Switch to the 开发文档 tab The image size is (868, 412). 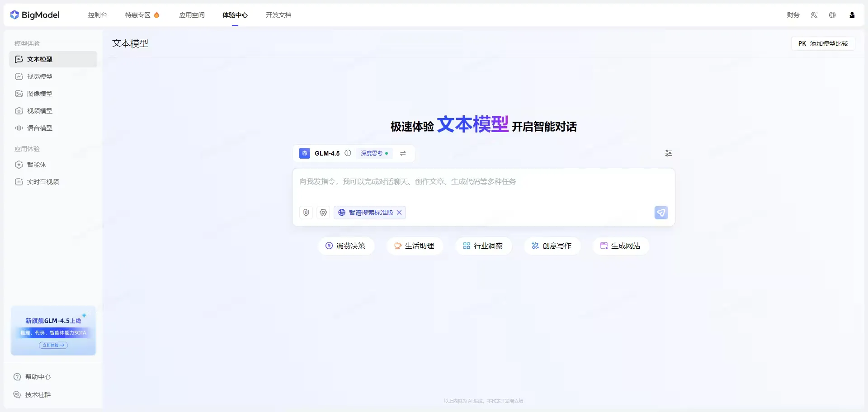point(278,15)
